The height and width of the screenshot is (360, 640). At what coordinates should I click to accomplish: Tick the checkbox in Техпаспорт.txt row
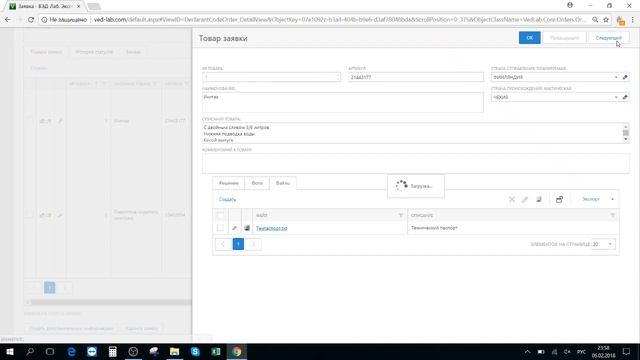coord(220,228)
